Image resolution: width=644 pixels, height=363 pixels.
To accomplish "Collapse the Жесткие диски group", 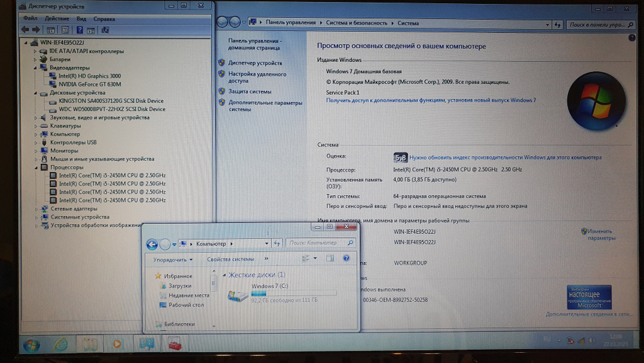I will (x=224, y=275).
